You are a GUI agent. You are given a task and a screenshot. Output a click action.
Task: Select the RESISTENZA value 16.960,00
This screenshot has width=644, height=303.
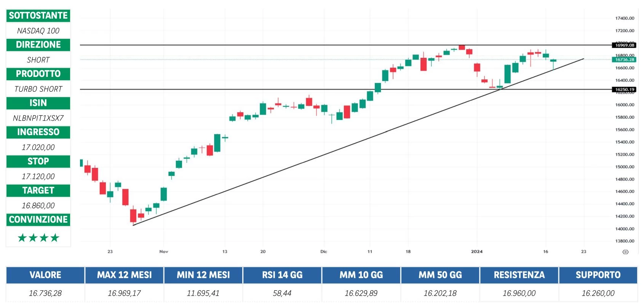tap(519, 293)
